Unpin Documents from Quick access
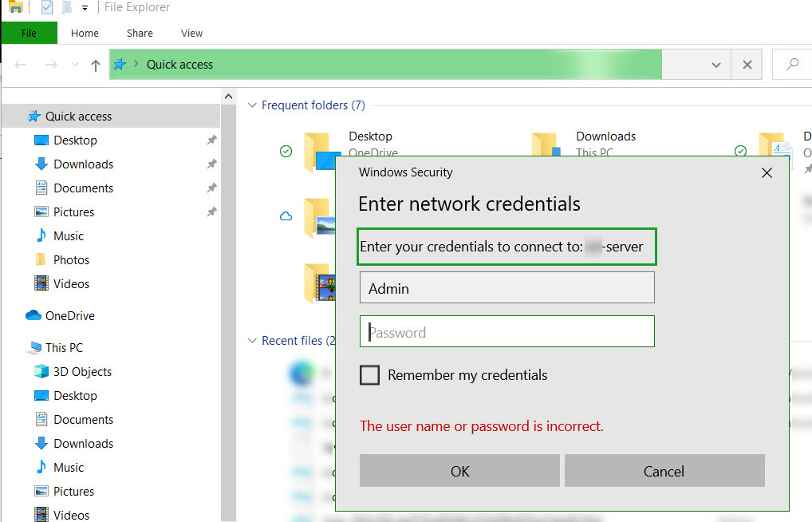This screenshot has width=812, height=522. click(x=211, y=188)
